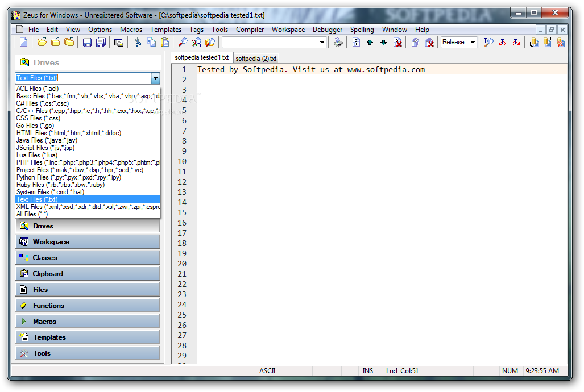Expand the Functions navigator panel

(x=88, y=305)
